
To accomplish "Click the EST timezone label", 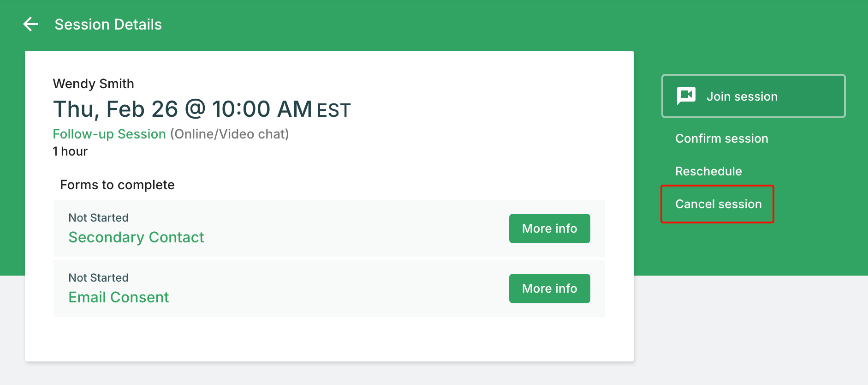I will tap(334, 111).
